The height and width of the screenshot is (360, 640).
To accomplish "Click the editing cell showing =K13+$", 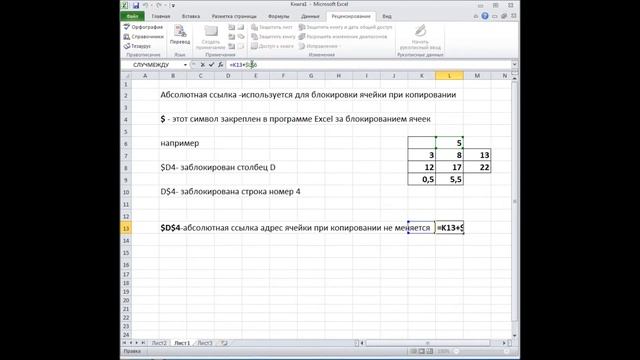I will [x=449, y=228].
